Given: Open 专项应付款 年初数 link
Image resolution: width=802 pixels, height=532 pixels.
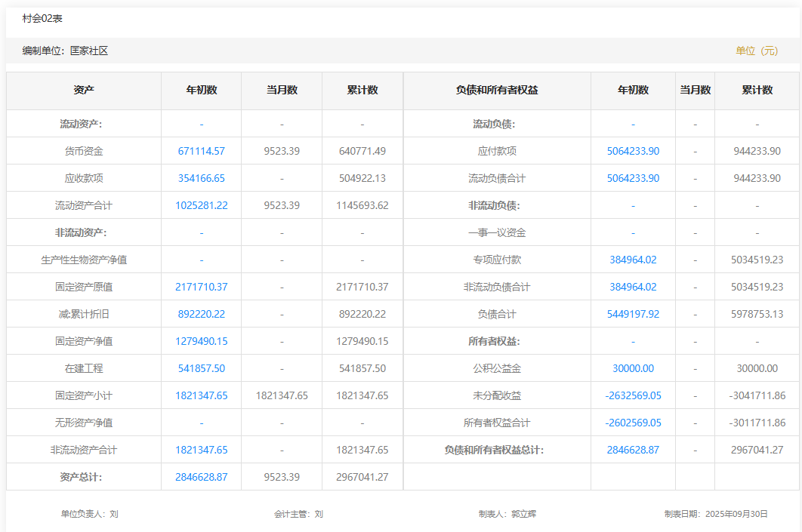Looking at the screenshot, I should (633, 260).
